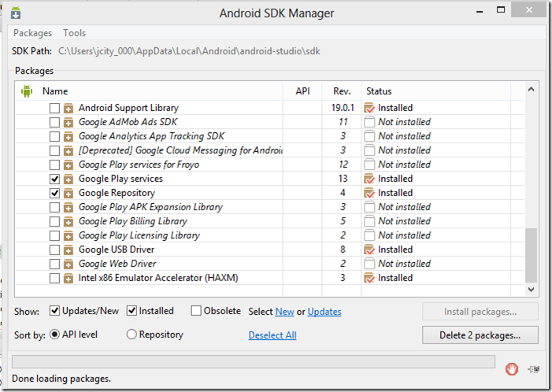Click the red stop hand icon
This screenshot has height=392, width=552.
(x=512, y=369)
